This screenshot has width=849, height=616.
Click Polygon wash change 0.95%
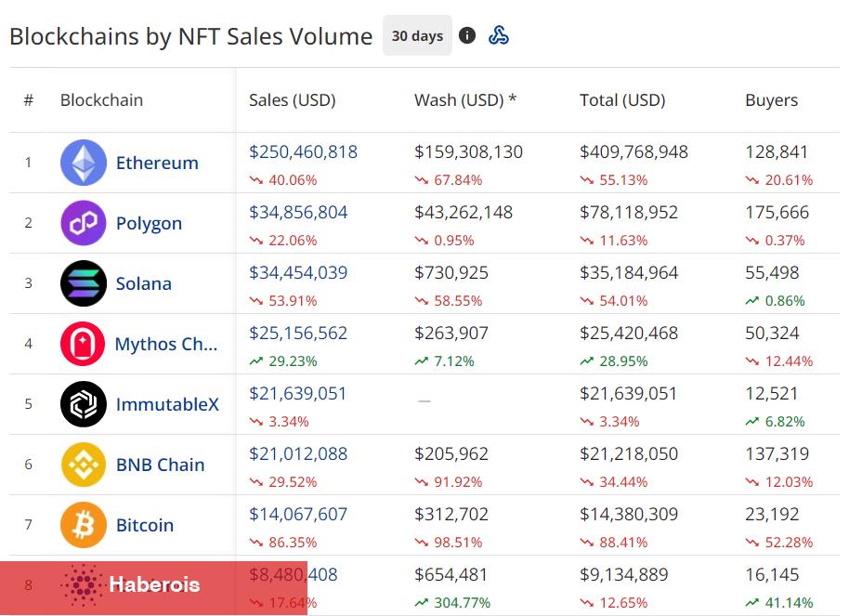tap(454, 240)
